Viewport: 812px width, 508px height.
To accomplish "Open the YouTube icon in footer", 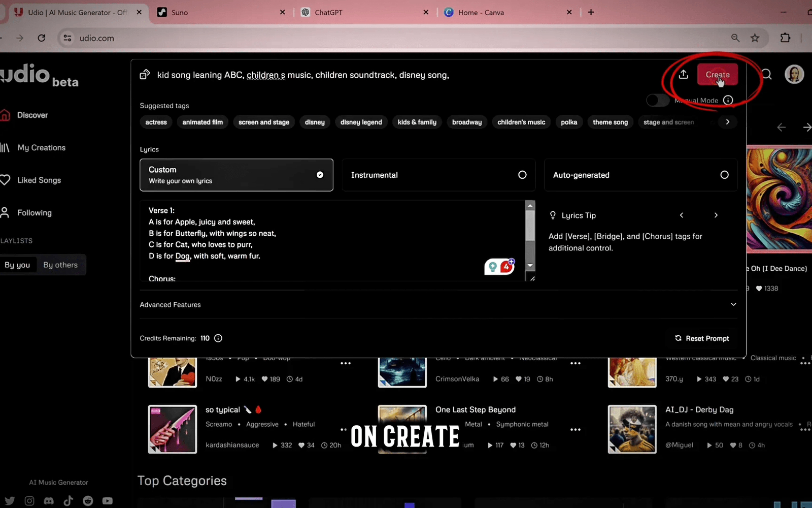I will coord(108,500).
